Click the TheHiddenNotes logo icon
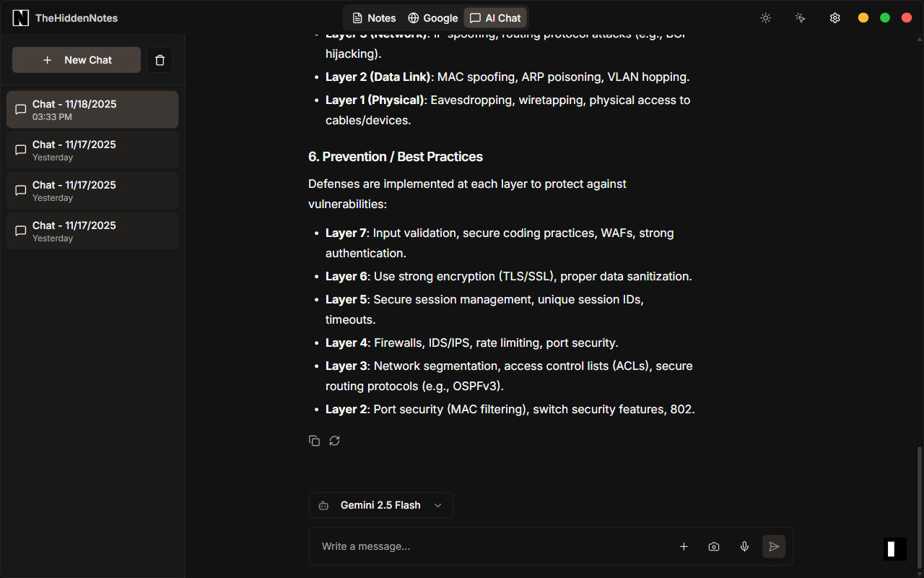The height and width of the screenshot is (578, 924). (20, 17)
